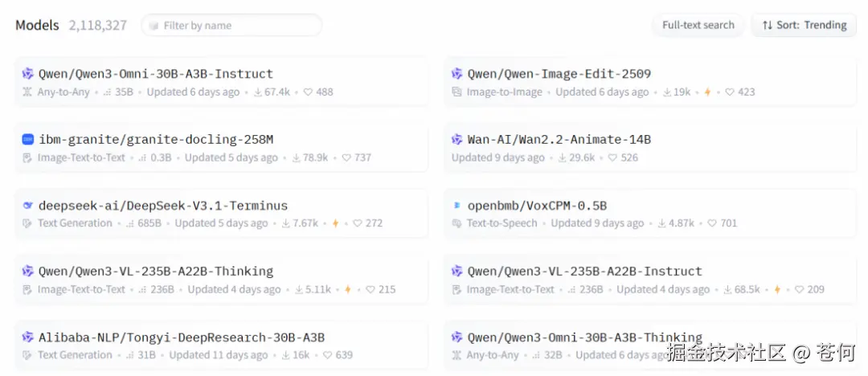Focus the Filter by name field
Screen dimensions: 868x376
point(233,26)
